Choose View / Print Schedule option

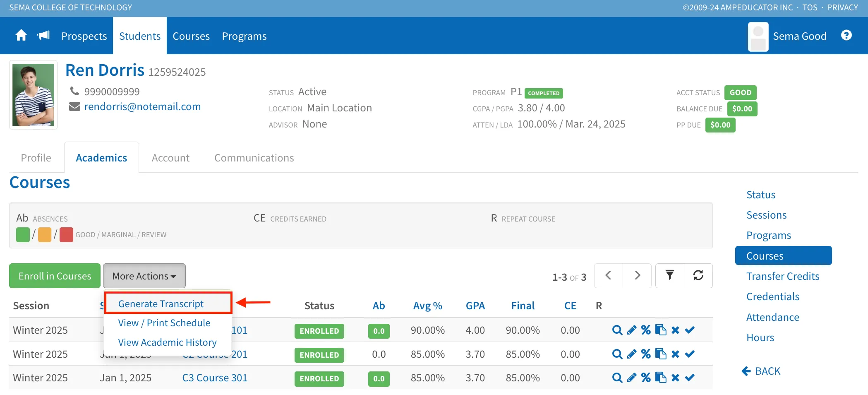pyautogui.click(x=164, y=323)
